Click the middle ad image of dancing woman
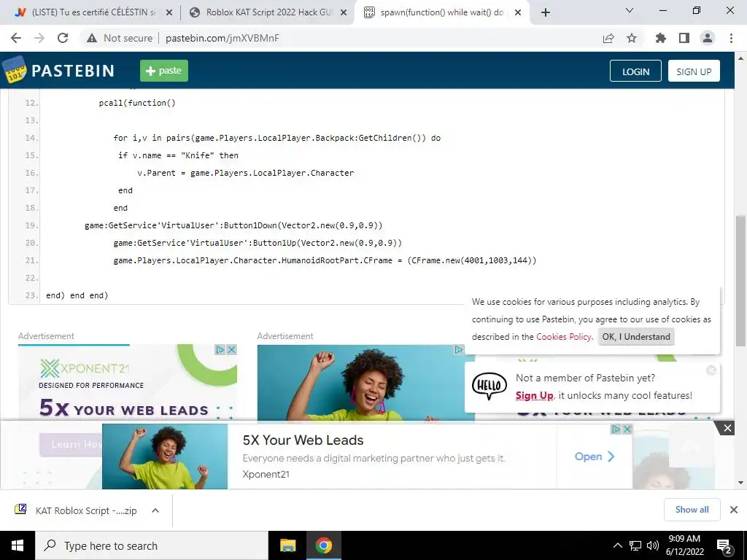747x560 pixels. pyautogui.click(x=365, y=384)
